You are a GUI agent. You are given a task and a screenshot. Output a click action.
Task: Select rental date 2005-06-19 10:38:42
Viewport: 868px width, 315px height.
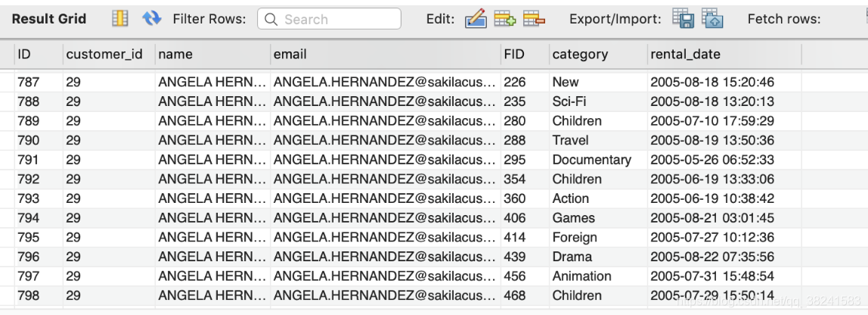click(x=724, y=198)
